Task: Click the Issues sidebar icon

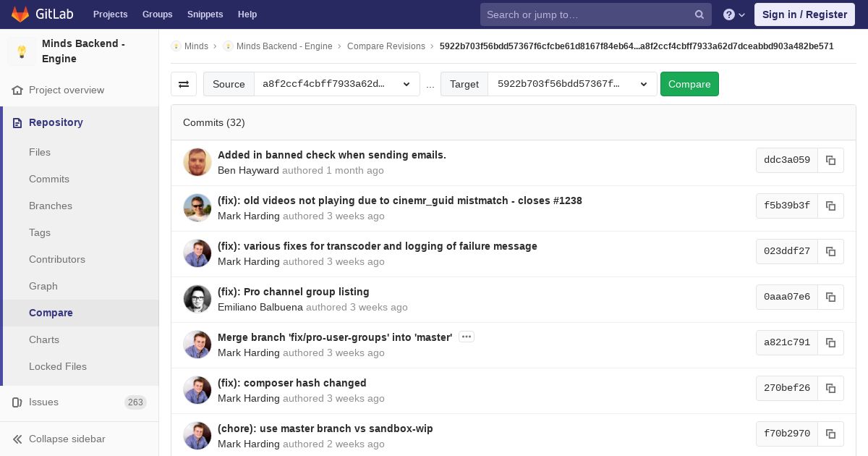Action: (17, 402)
